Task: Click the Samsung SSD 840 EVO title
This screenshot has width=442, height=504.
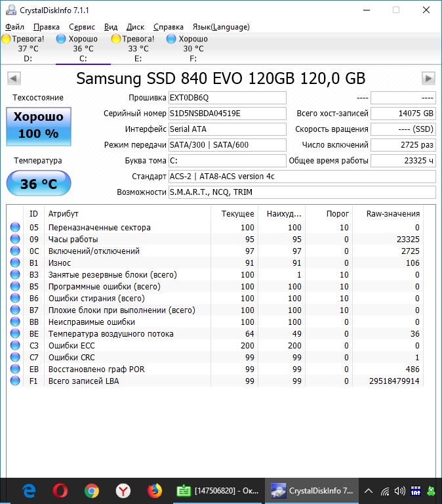Action: pyautogui.click(x=221, y=79)
